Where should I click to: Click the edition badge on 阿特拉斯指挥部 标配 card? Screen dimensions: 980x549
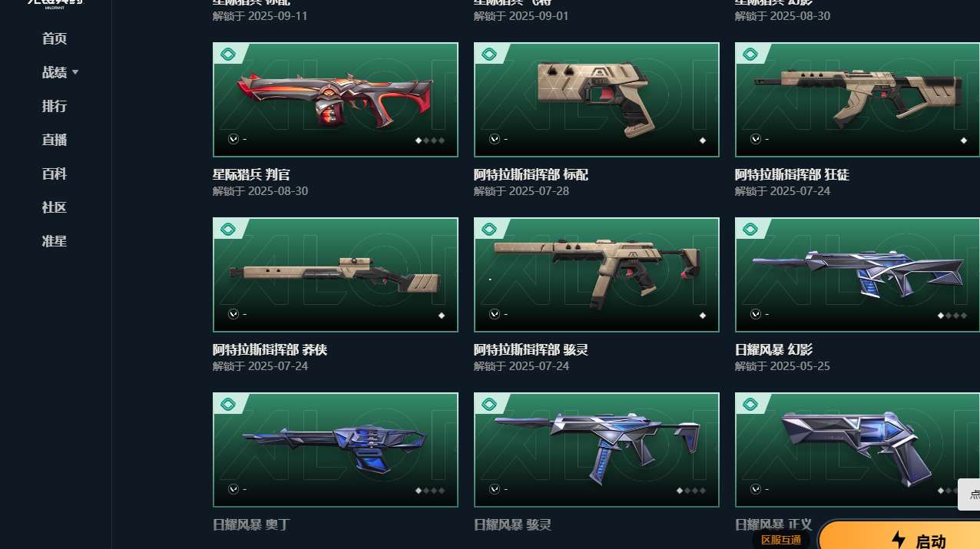coord(488,55)
